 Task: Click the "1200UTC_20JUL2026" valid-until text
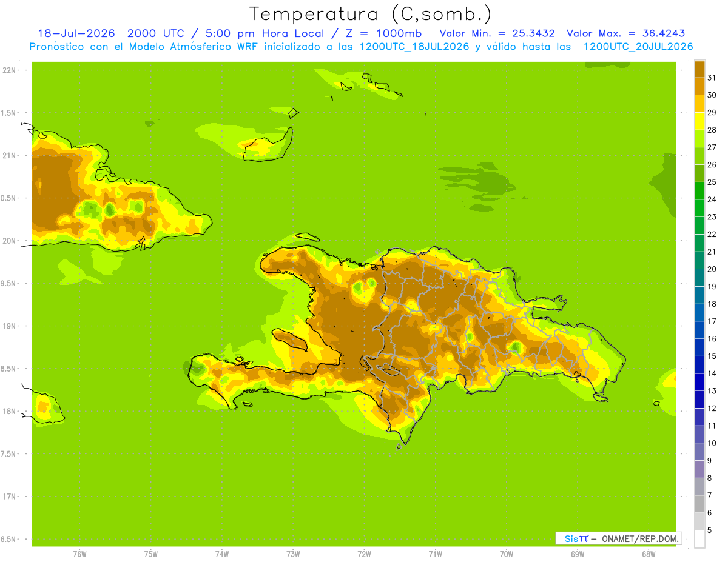click(638, 47)
